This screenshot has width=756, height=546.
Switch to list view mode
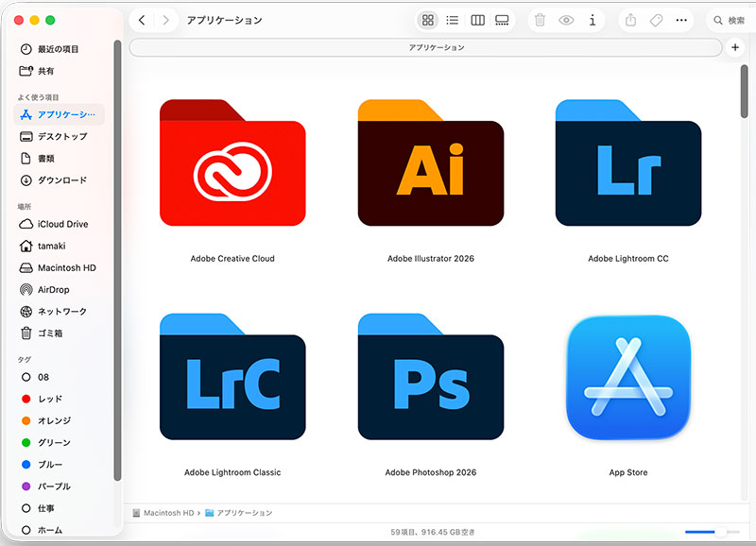(453, 20)
